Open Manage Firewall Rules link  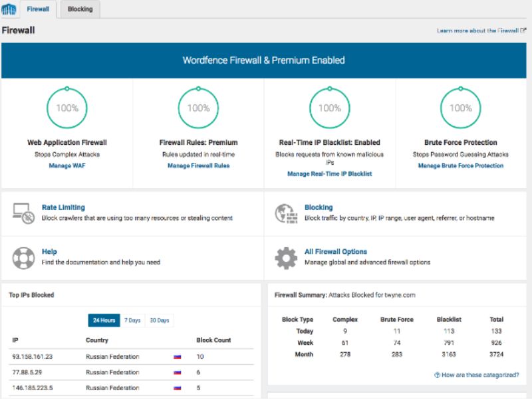(198, 165)
